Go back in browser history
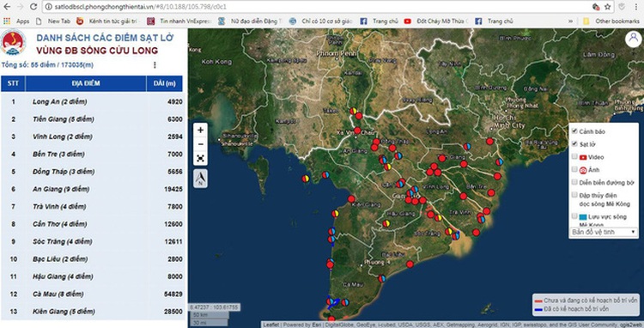This screenshot has width=644, height=328. [7, 7]
